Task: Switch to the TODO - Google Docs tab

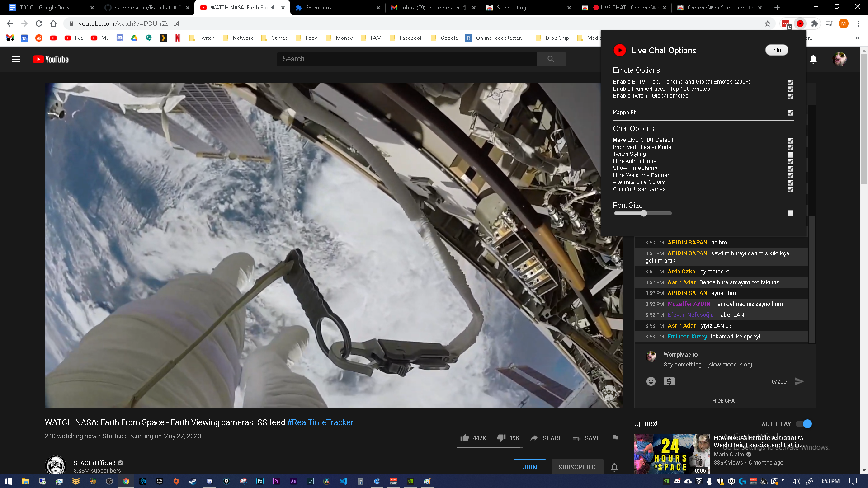Action: (50, 8)
